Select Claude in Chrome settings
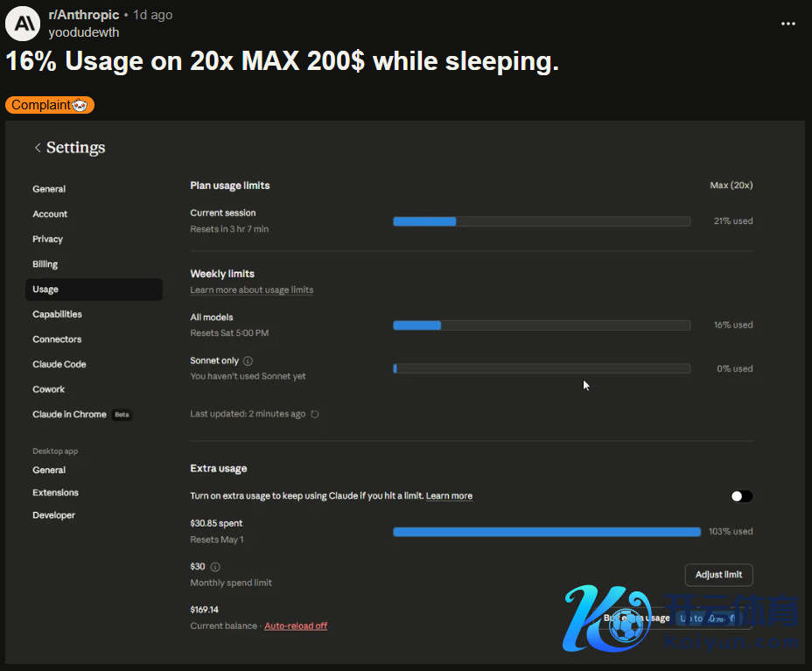Image resolution: width=812 pixels, height=671 pixels. pyautogui.click(x=69, y=415)
